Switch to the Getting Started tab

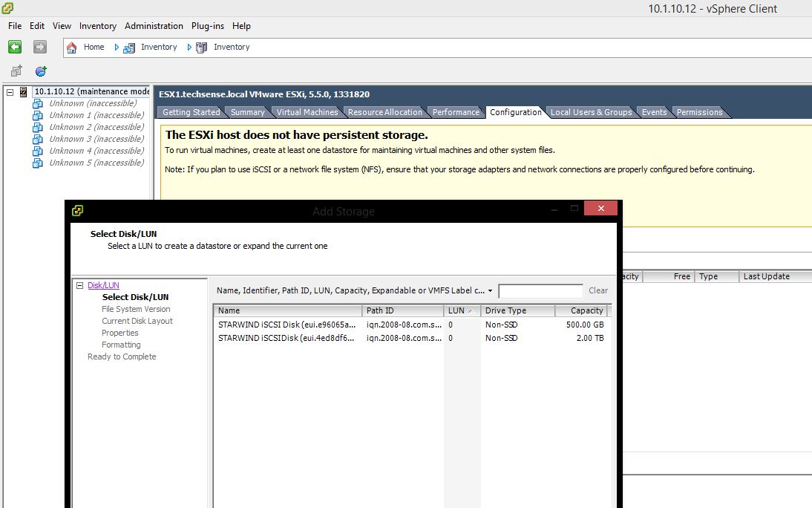coord(191,112)
